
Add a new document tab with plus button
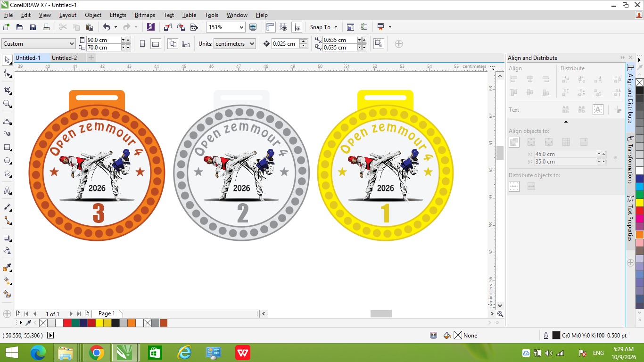[x=91, y=58]
